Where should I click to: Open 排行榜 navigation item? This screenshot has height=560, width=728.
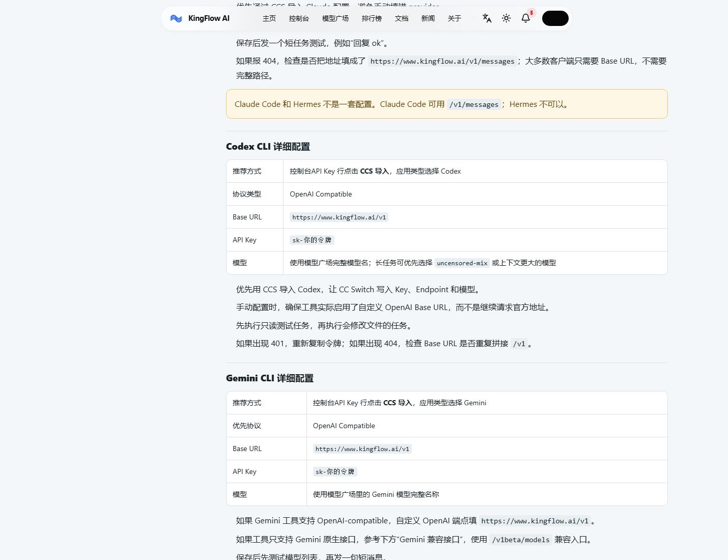(x=372, y=18)
